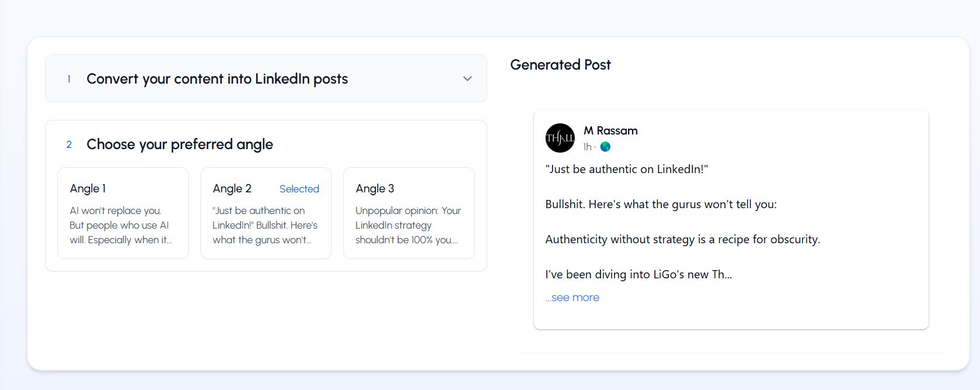Click the M Rassam author name
Viewport: 980px width, 390px height.
[610, 130]
